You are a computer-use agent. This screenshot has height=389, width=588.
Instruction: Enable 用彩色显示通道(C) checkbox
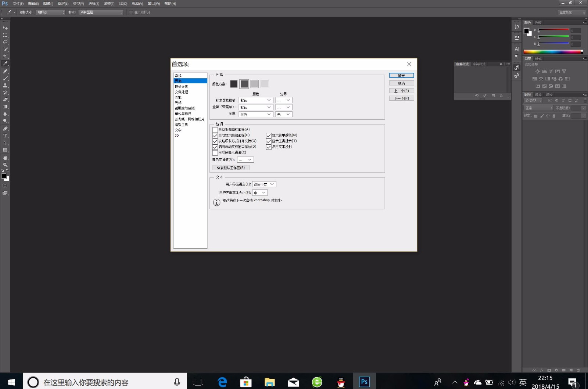(215, 152)
